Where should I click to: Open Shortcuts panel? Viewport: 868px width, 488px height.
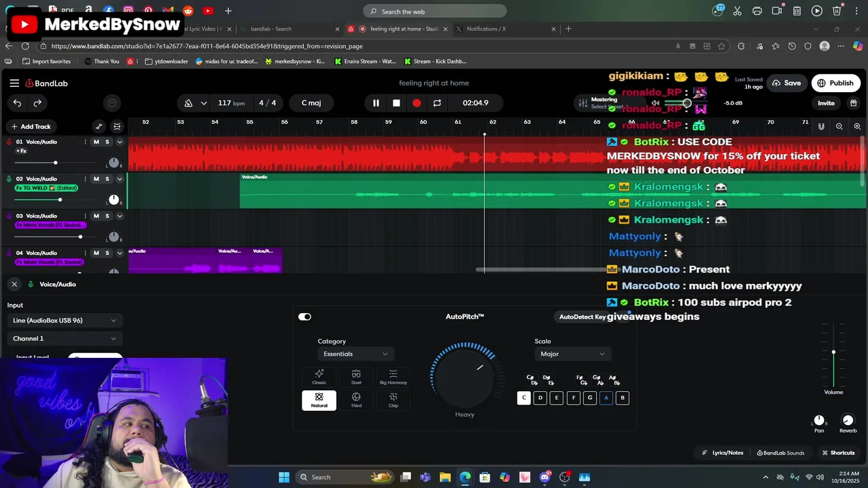tap(838, 453)
